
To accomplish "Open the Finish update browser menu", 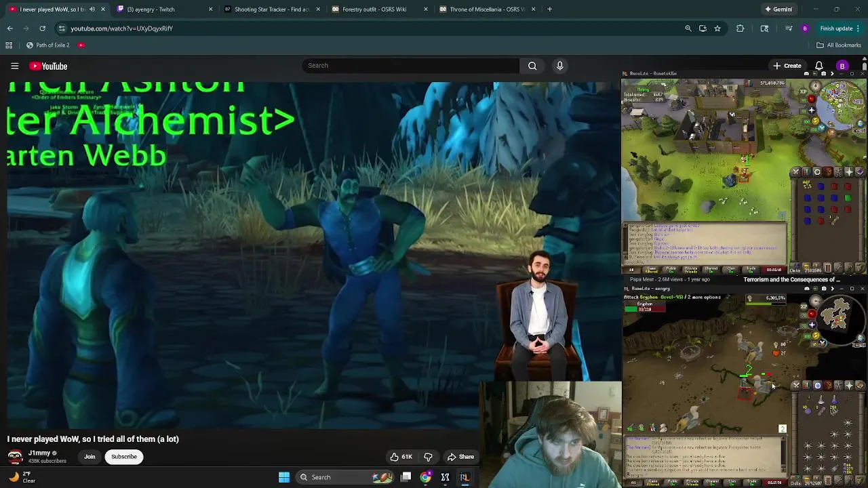I will point(840,28).
